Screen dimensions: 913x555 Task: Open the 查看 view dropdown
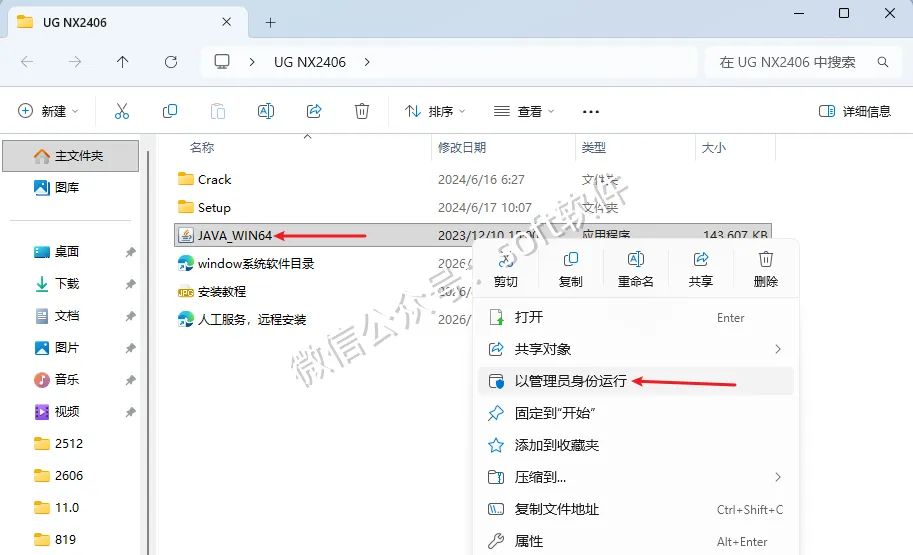click(x=524, y=111)
